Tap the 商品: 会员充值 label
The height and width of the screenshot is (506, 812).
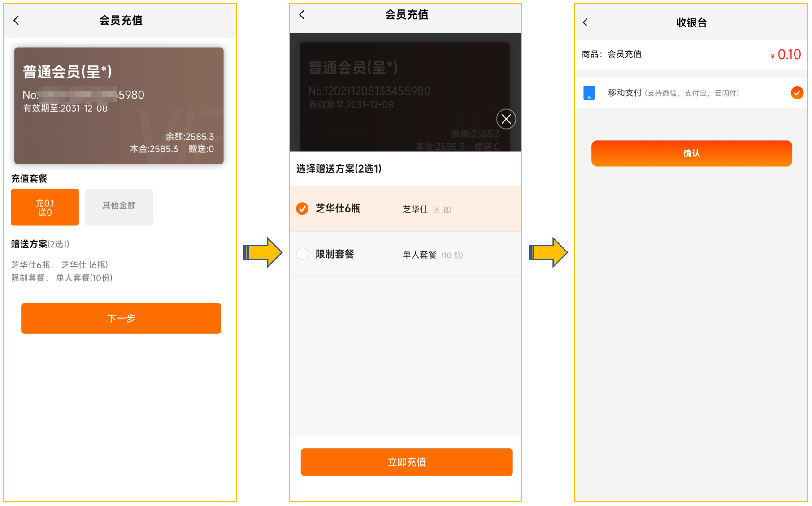coord(612,54)
